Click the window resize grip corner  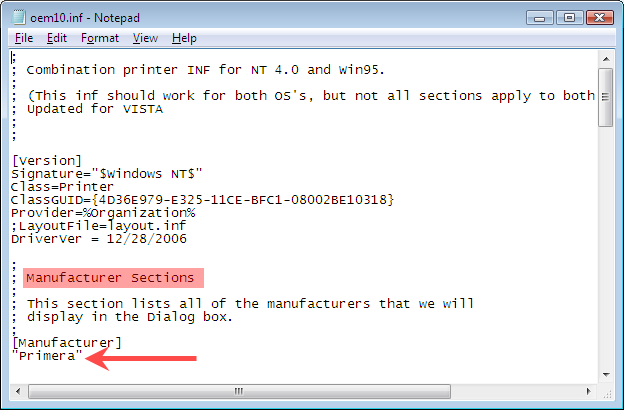click(606, 392)
